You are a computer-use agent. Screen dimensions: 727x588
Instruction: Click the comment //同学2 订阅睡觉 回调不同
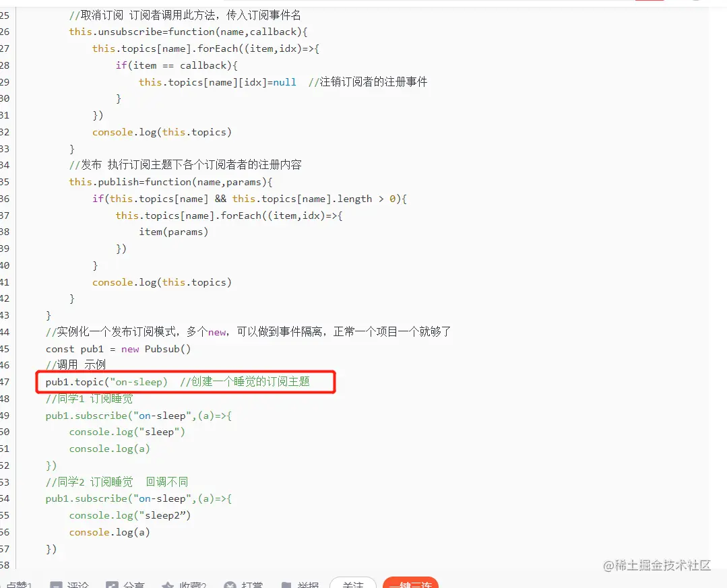pyautogui.click(x=117, y=482)
